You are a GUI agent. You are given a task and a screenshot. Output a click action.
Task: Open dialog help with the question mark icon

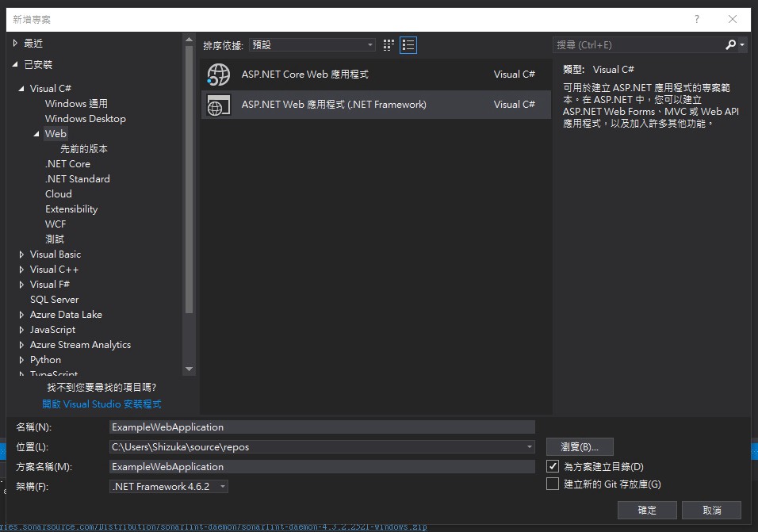tap(696, 19)
